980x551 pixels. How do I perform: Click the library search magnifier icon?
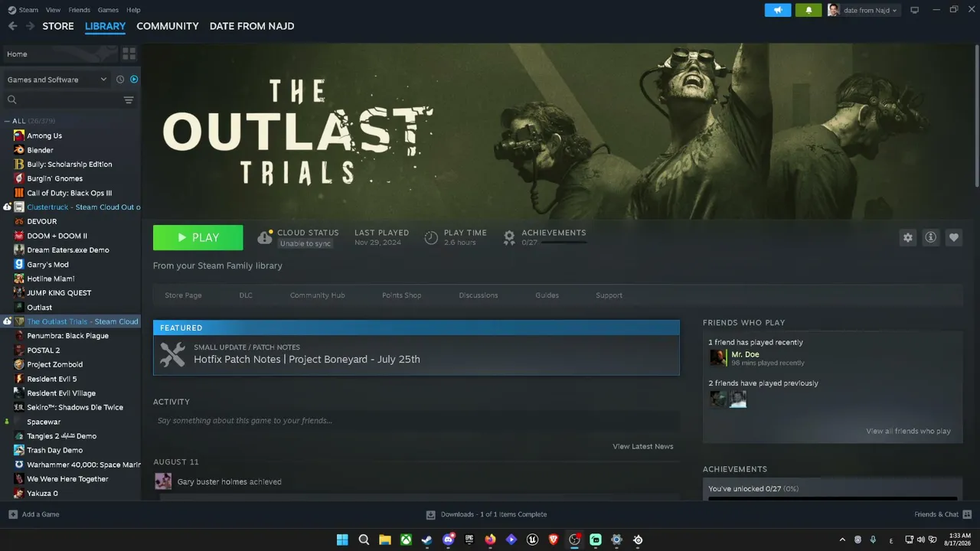(x=12, y=100)
